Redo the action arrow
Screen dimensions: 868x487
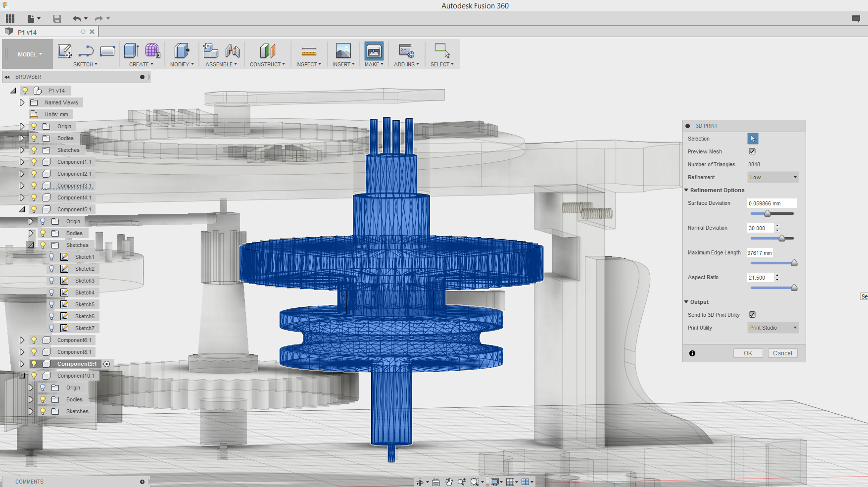[x=99, y=19]
